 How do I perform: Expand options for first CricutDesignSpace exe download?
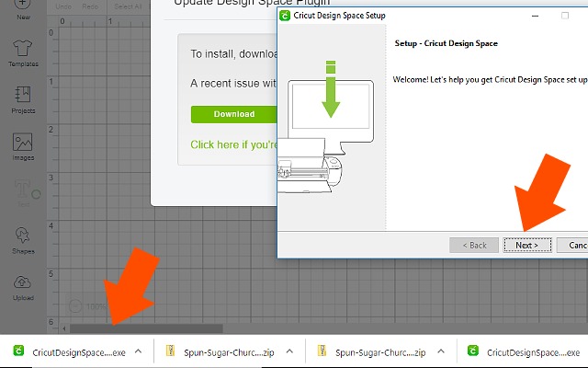click(138, 351)
